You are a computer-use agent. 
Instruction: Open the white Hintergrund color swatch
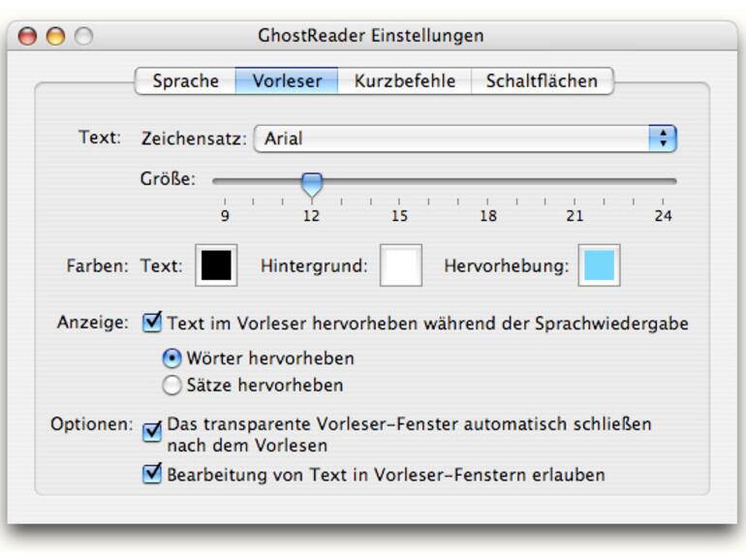pos(400,265)
